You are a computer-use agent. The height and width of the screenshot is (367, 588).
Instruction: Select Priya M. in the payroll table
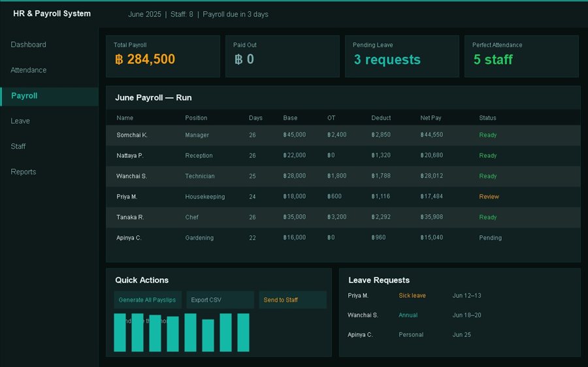pyautogui.click(x=127, y=197)
